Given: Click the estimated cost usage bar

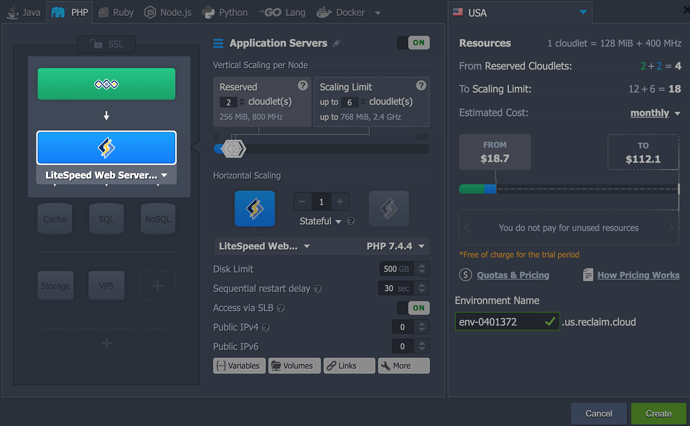Looking at the screenshot, I should [x=569, y=189].
